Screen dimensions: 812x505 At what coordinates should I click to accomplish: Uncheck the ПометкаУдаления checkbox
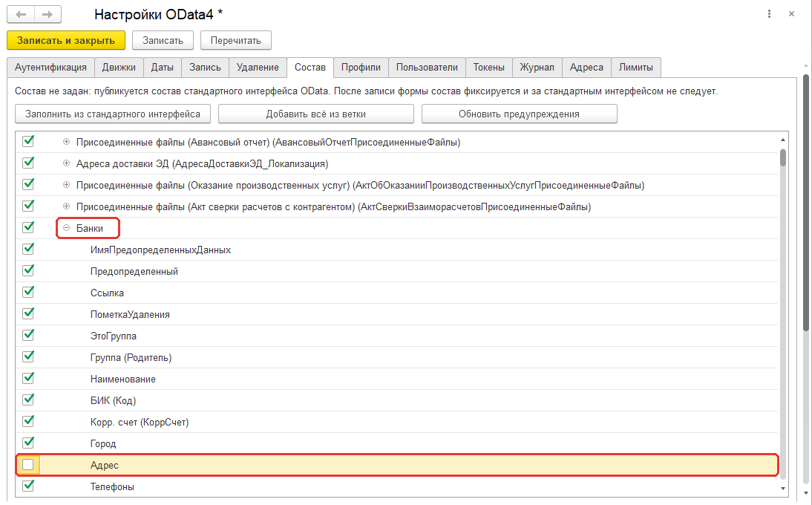point(28,314)
